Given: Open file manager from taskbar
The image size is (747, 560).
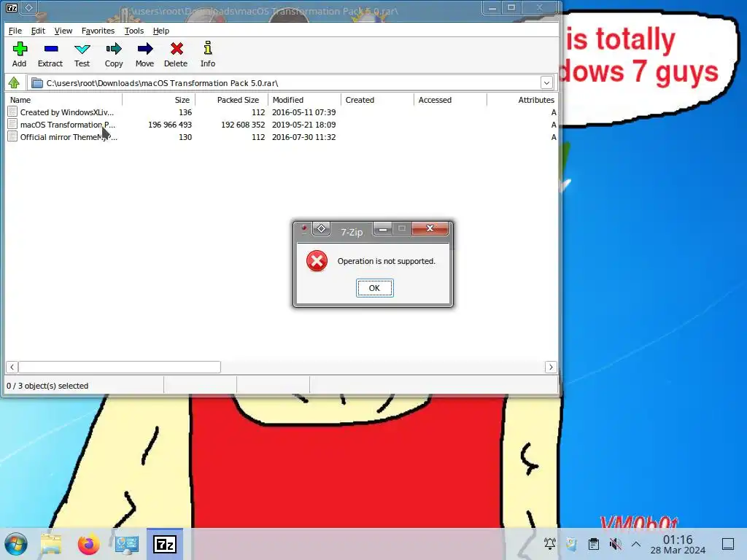Looking at the screenshot, I should click(51, 544).
